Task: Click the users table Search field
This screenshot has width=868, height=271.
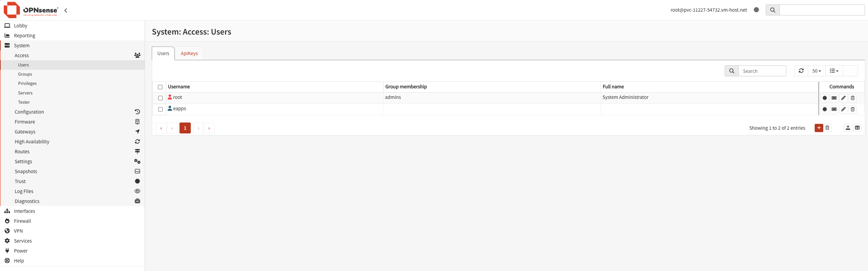Action: coord(762,71)
